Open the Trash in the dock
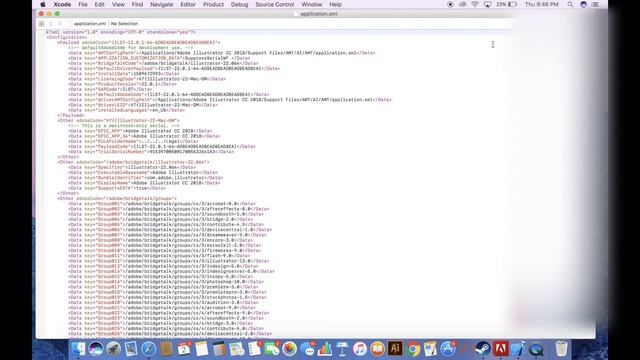The height and width of the screenshot is (360, 640). click(562, 349)
